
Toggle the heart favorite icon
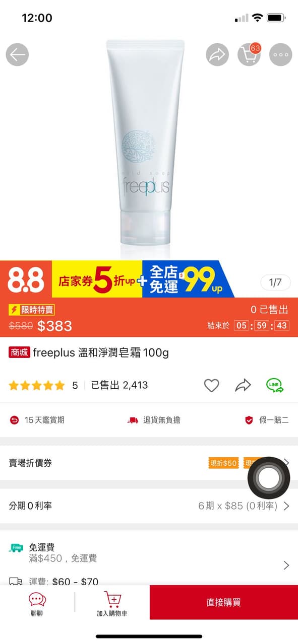(211, 386)
